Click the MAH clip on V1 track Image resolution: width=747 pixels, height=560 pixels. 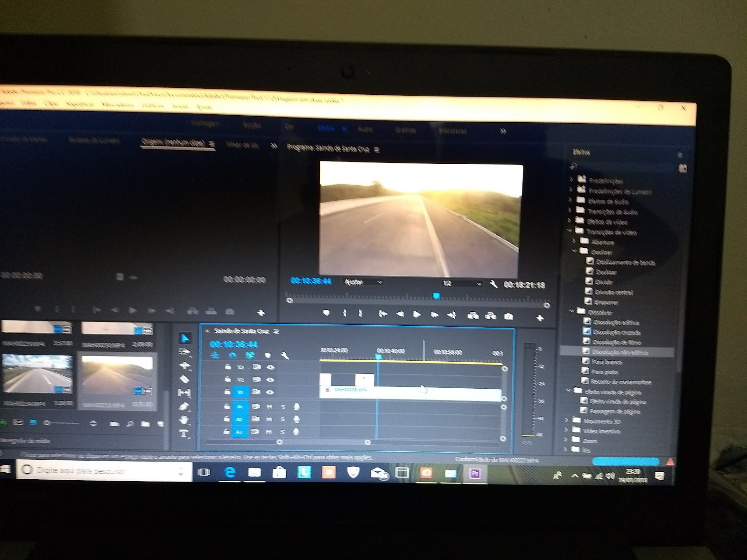[x=411, y=393]
